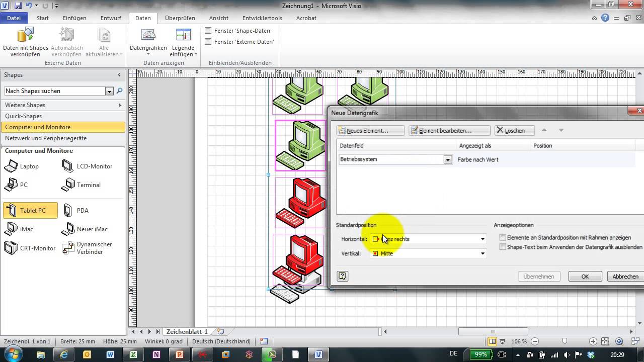The image size is (644, 362).
Task: Check Elemente an Standardposition mit Rahmen anzeigen
Action: 503,237
